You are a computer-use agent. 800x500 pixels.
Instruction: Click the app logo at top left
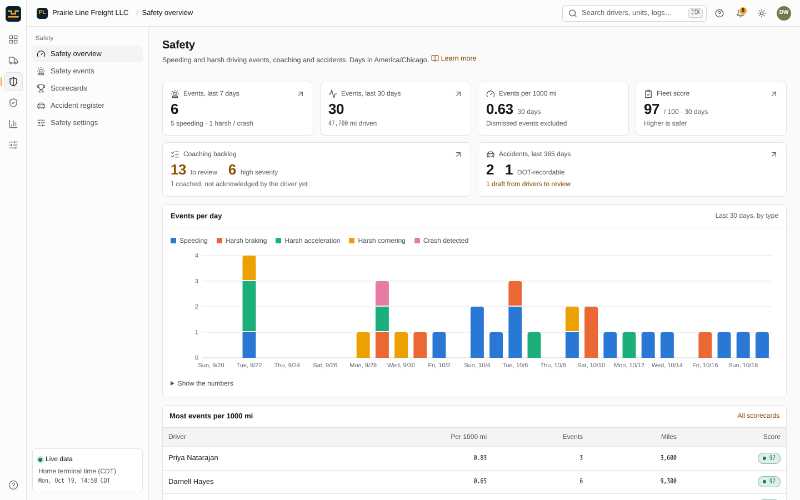(x=13, y=13)
